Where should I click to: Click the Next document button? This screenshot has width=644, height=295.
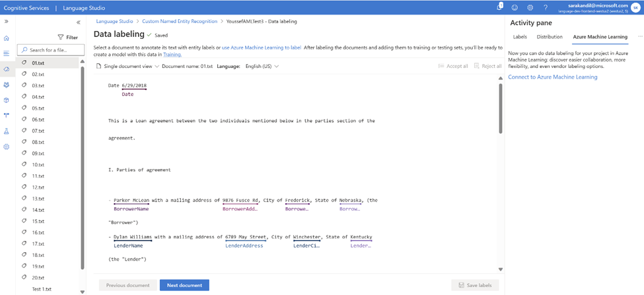click(184, 285)
